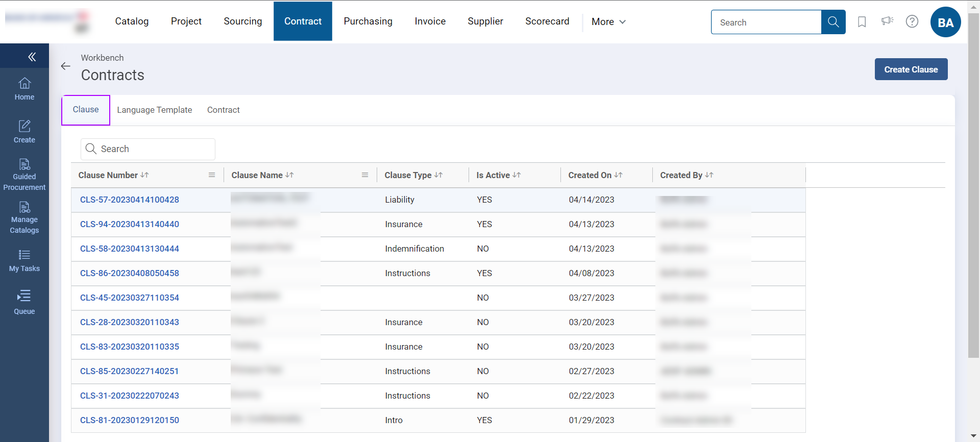Screen dimensions: 980x442
Task: Open My Tasks list icon
Action: click(x=24, y=260)
